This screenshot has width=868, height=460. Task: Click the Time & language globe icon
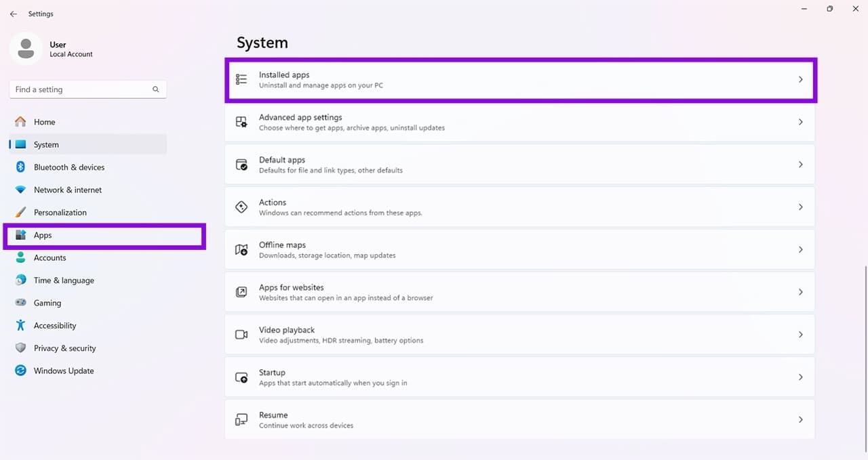tap(20, 280)
